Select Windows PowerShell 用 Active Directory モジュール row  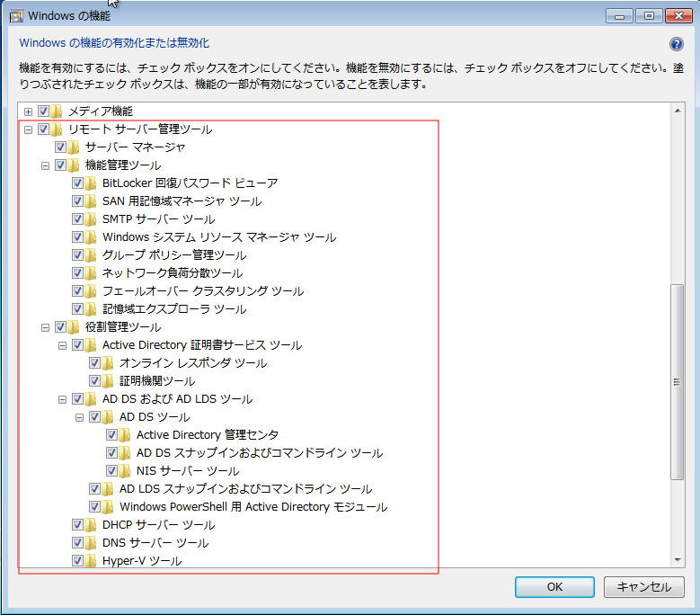253,506
